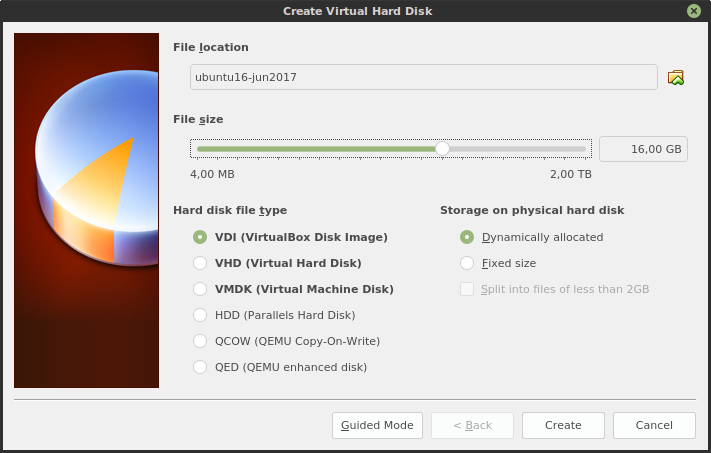The height and width of the screenshot is (453, 711).
Task: Cancel the disk creation dialog
Action: [654, 425]
